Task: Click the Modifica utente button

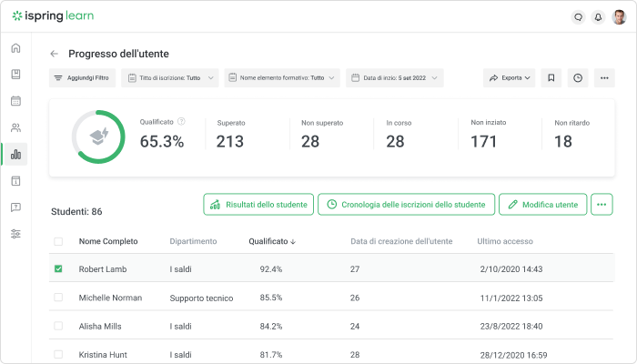Action: (542, 205)
